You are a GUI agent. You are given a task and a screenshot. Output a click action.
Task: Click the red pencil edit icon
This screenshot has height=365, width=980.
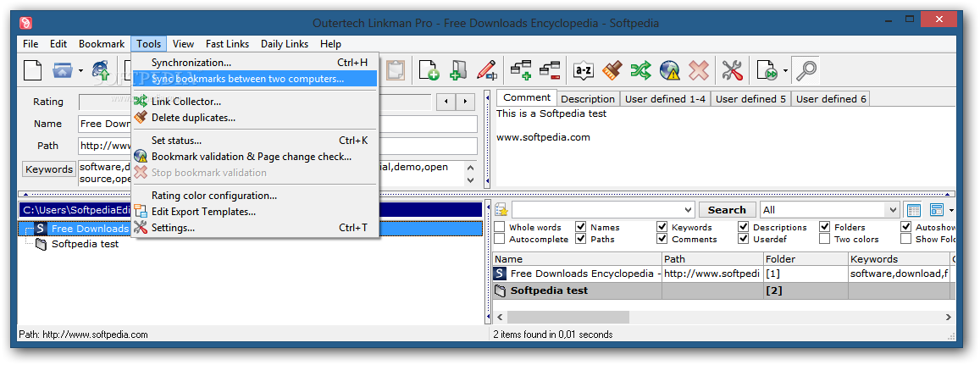pyautogui.click(x=487, y=70)
